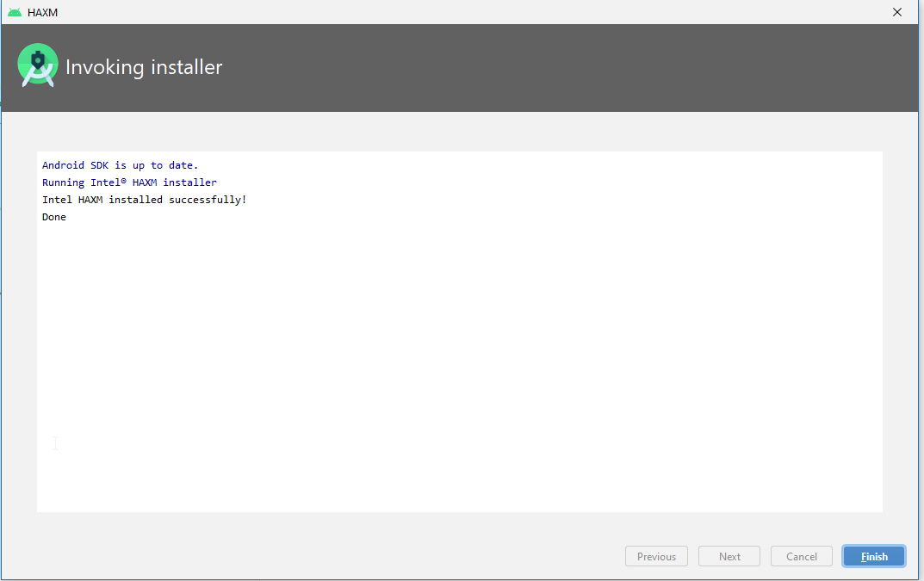Click the disabled Previous button

pos(656,556)
